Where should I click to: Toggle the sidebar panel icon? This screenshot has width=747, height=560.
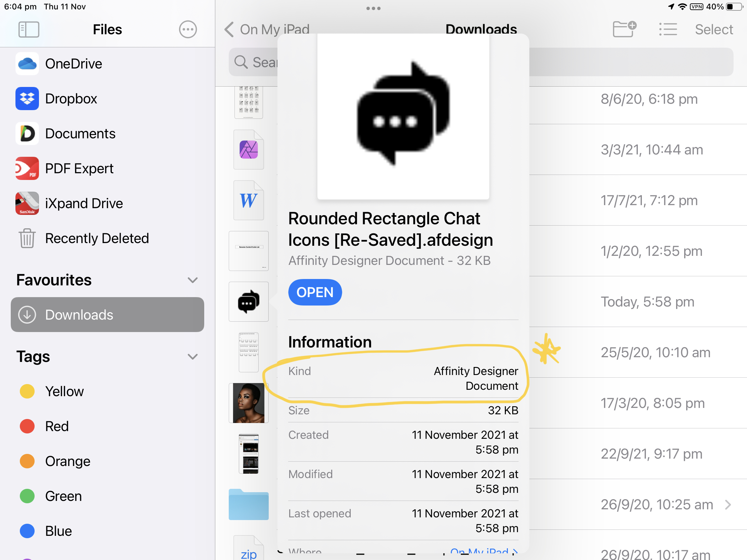click(29, 29)
